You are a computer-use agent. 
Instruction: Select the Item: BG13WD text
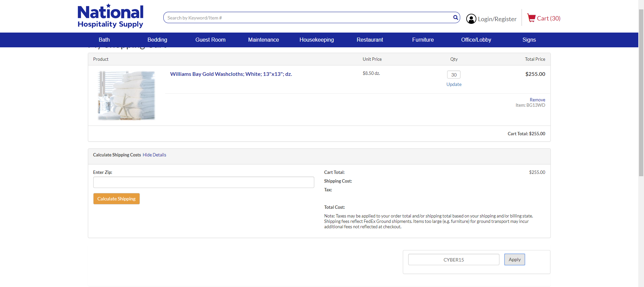pos(530,105)
